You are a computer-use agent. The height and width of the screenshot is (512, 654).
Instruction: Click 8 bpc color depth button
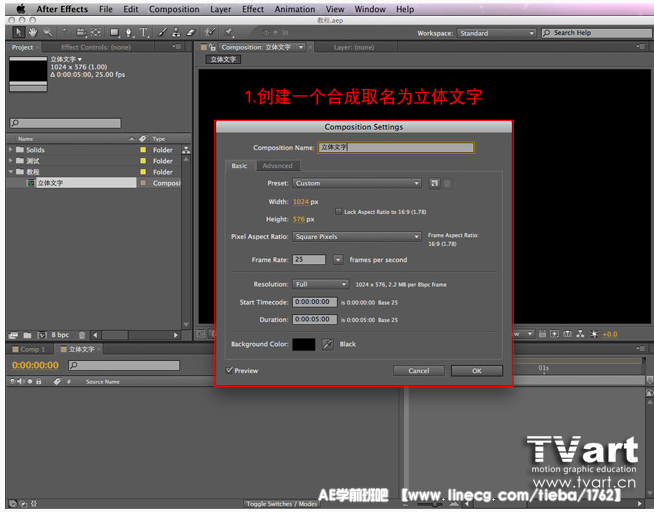[x=60, y=335]
